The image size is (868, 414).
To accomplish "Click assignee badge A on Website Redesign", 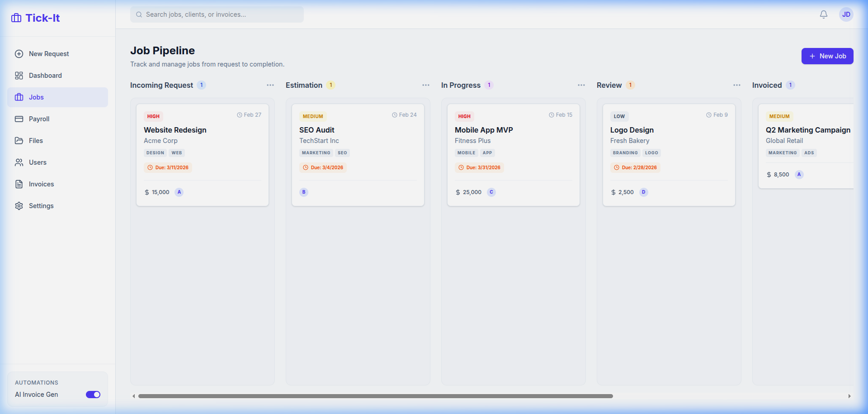I will pos(179,192).
